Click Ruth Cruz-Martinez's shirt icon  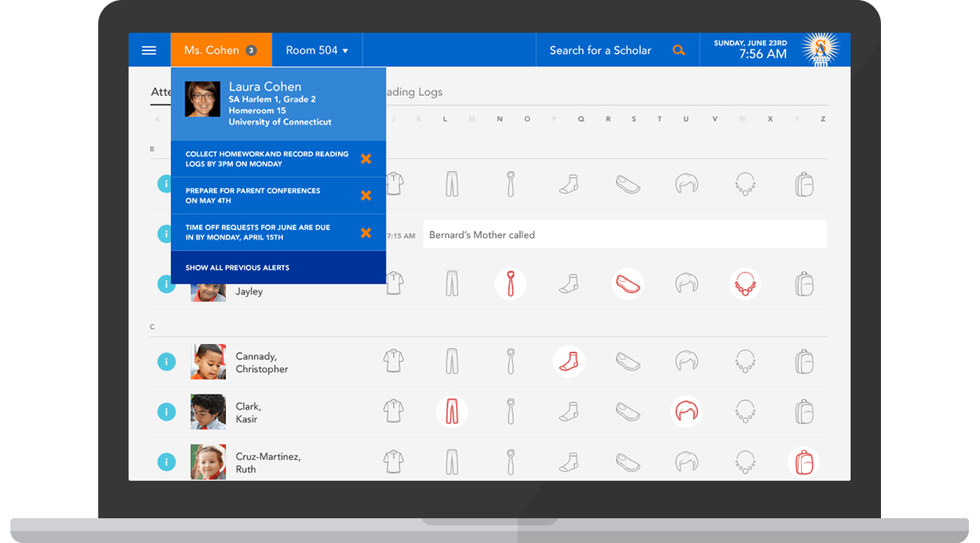tap(394, 462)
